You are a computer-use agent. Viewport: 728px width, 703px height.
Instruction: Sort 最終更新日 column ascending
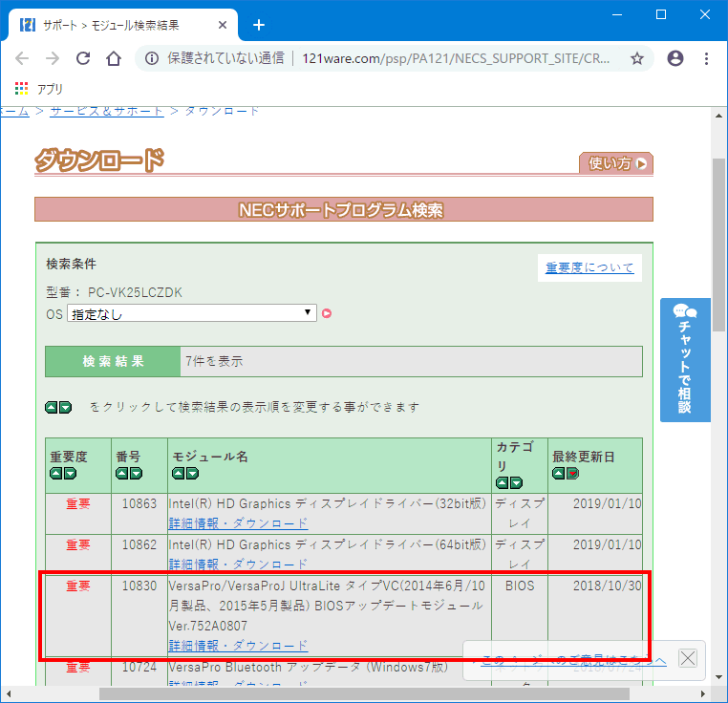559,474
